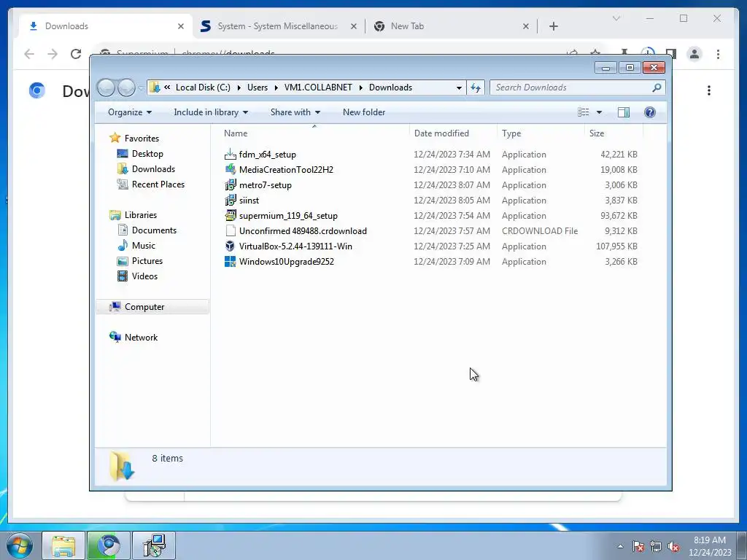The image size is (747, 560).
Task: Open the recent pages dropdown near back button
Action: coord(141,88)
